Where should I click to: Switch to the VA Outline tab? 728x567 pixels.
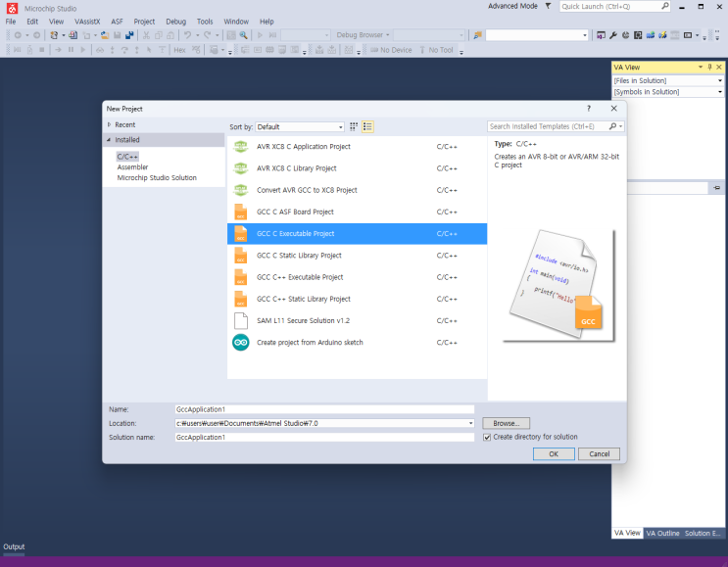pos(662,533)
